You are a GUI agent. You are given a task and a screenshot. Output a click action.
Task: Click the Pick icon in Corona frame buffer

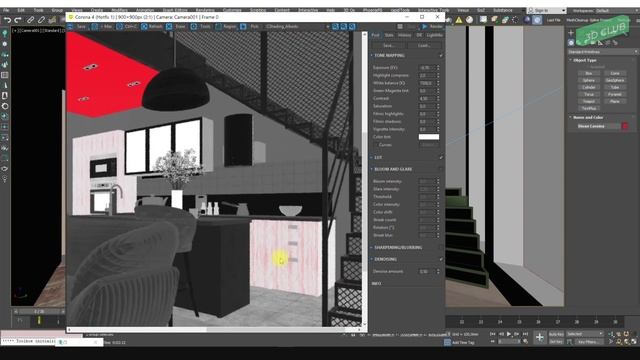pos(243,27)
